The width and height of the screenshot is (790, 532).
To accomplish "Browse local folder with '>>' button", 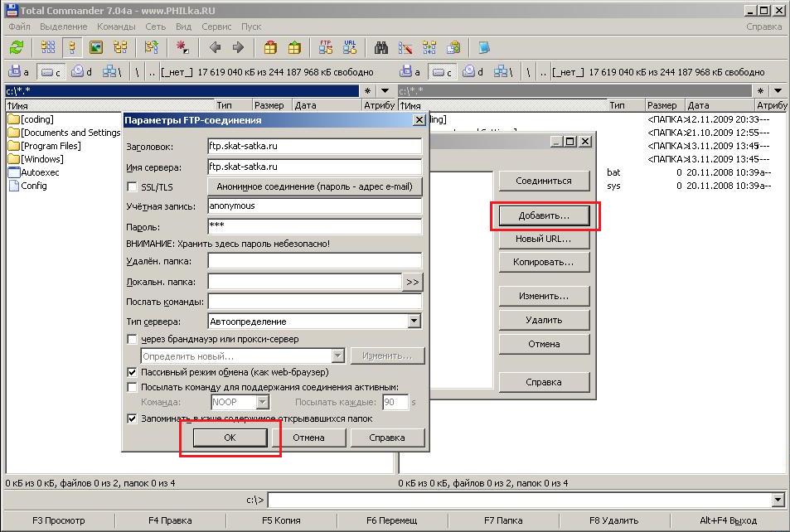I will click(x=412, y=282).
